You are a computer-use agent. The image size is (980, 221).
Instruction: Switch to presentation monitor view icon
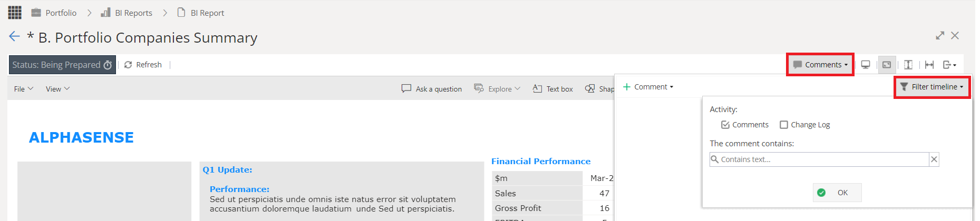pyautogui.click(x=866, y=65)
